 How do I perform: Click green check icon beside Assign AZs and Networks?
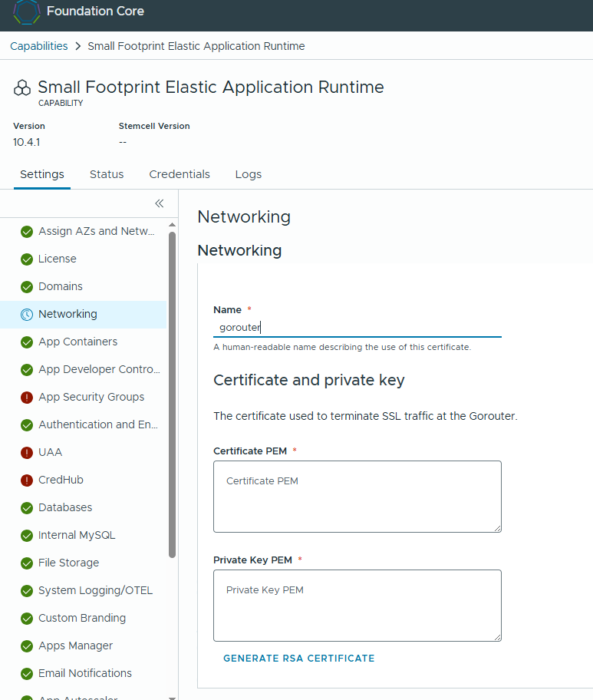(27, 232)
